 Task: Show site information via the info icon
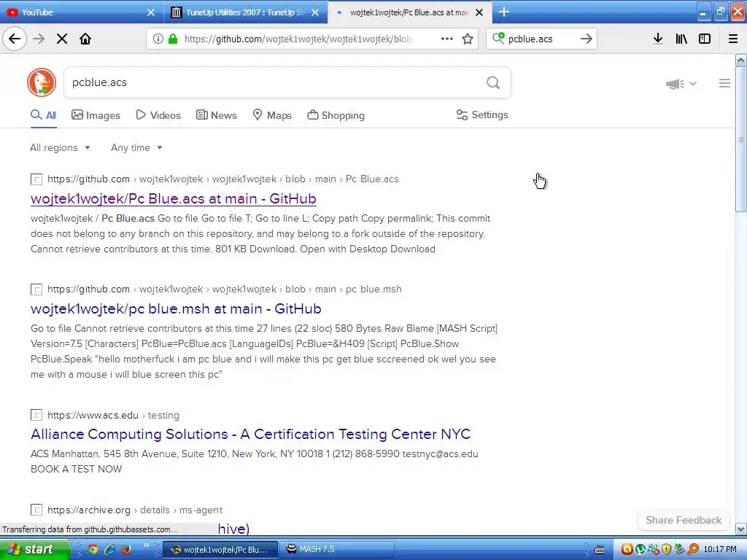158,39
